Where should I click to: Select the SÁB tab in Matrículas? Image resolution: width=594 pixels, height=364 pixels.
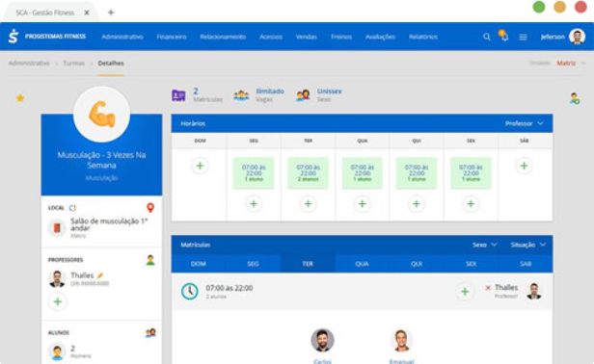pyautogui.click(x=526, y=264)
